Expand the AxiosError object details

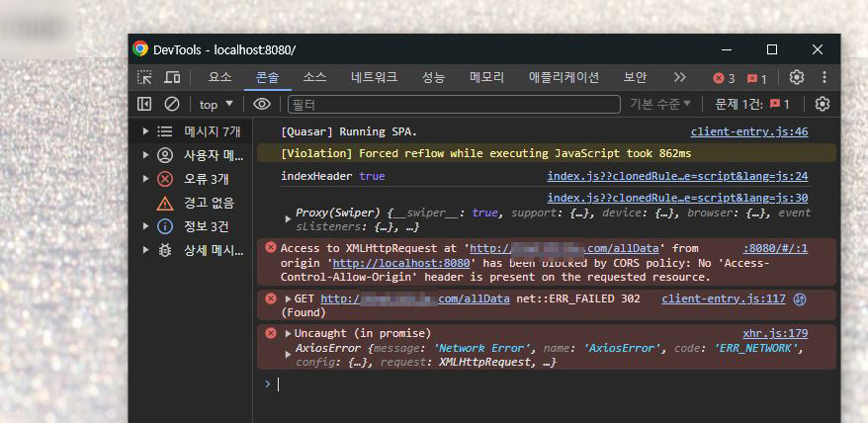pos(288,355)
